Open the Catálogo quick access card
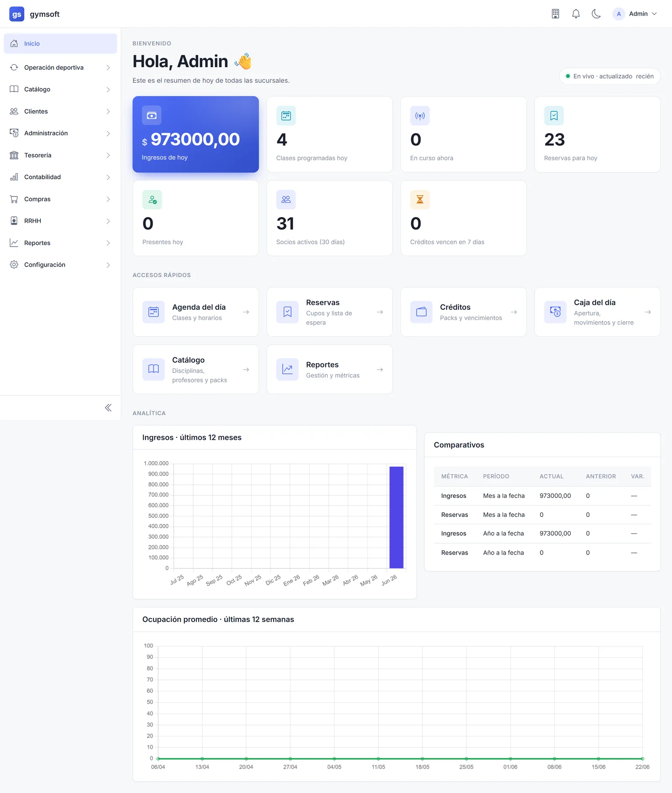 196,369
